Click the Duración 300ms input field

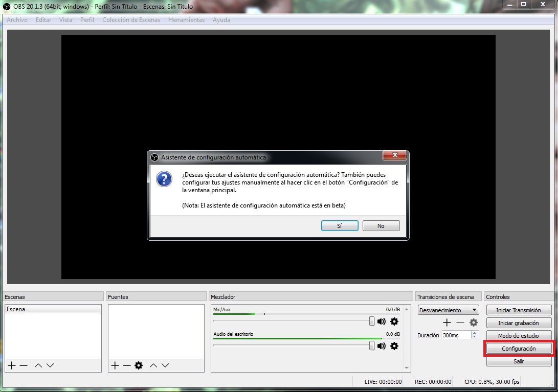456,335
